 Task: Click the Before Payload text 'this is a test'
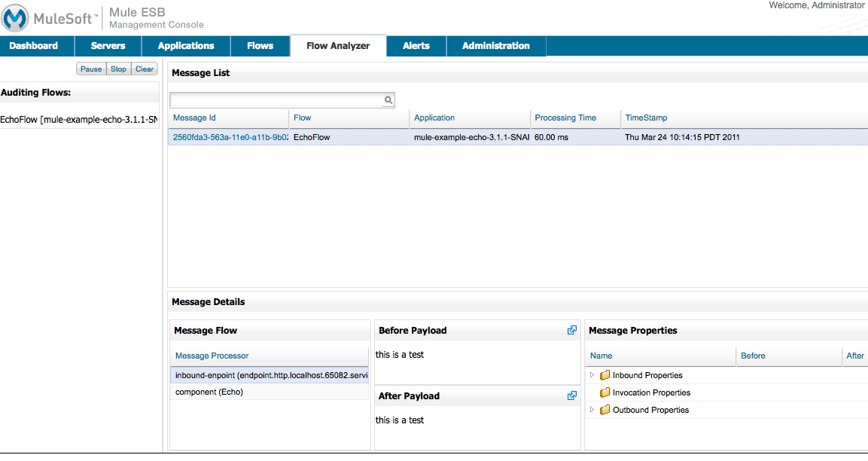click(400, 355)
